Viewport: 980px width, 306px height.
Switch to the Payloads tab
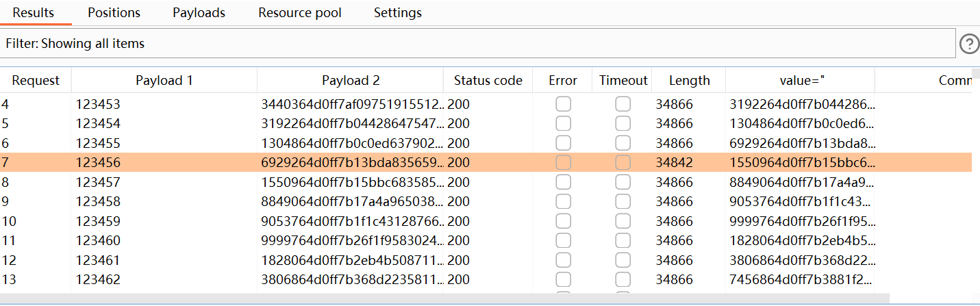point(199,13)
